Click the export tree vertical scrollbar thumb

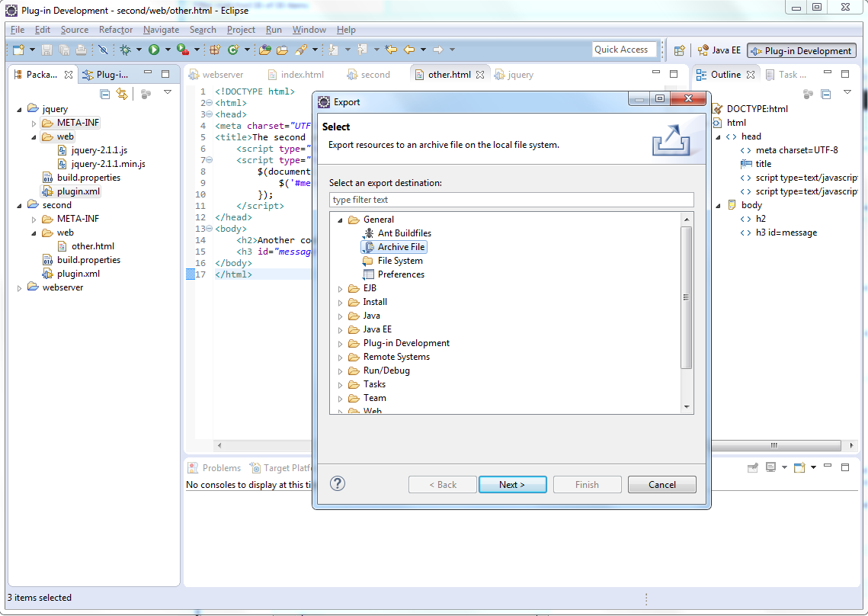[687, 297]
